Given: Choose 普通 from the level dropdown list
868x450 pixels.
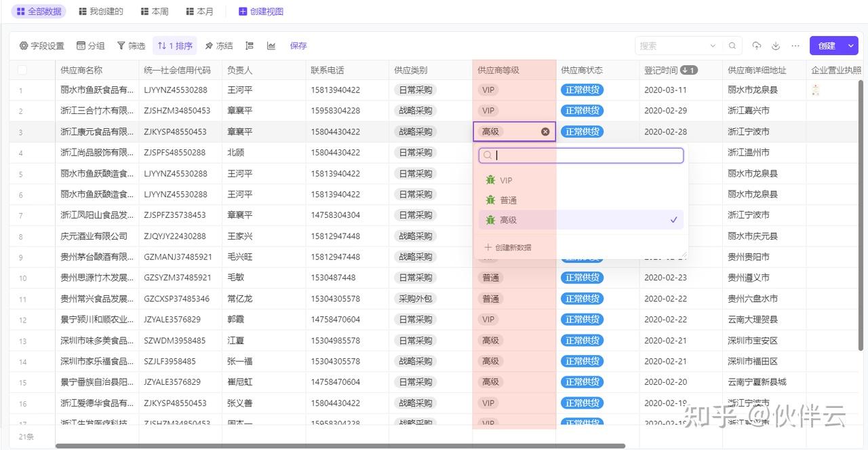Looking at the screenshot, I should tap(581, 200).
